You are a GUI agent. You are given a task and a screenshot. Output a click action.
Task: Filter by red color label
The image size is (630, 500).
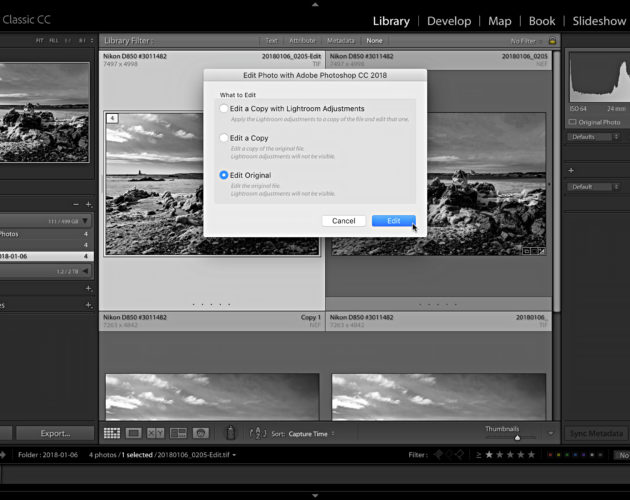tap(550, 455)
